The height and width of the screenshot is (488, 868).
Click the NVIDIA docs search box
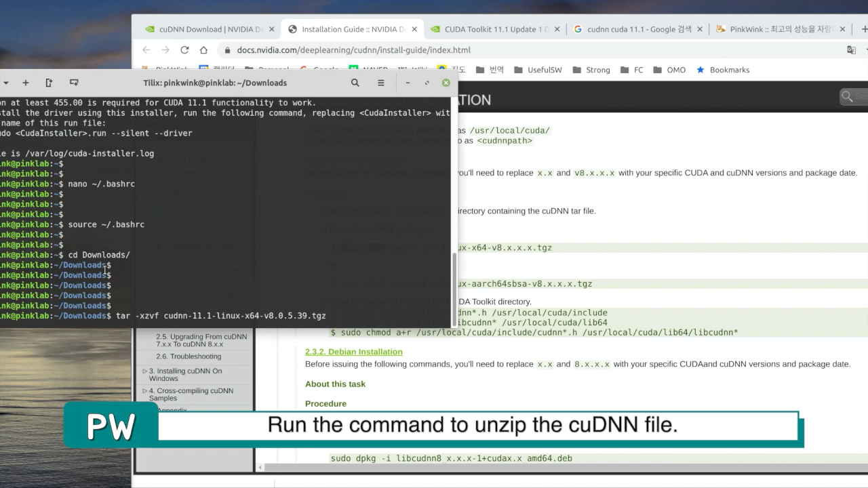click(854, 97)
